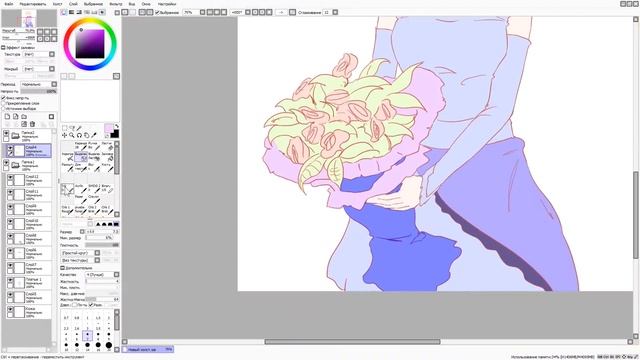
Task: Click the foreground color swatch
Action: tap(109, 129)
